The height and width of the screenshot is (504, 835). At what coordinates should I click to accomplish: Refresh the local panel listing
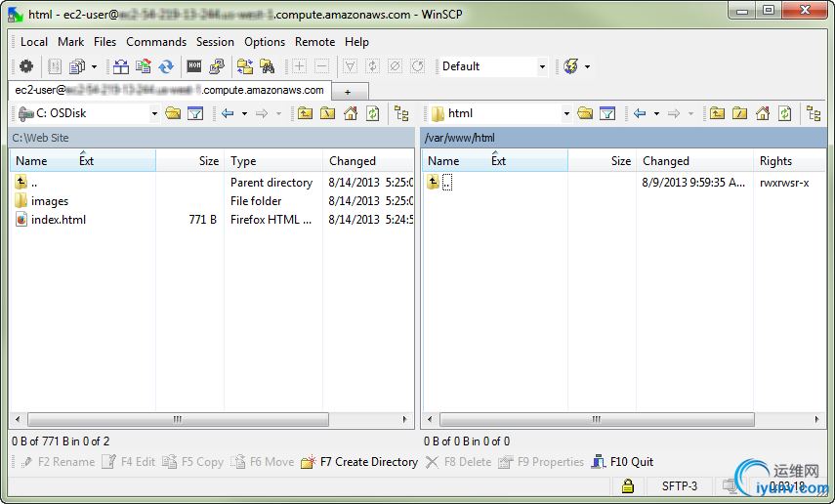pos(373,113)
